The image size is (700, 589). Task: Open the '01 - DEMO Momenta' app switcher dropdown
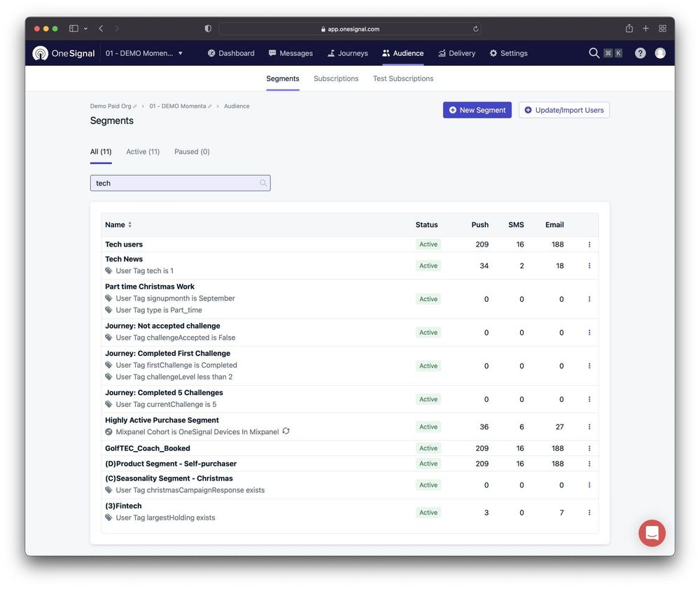coord(145,53)
